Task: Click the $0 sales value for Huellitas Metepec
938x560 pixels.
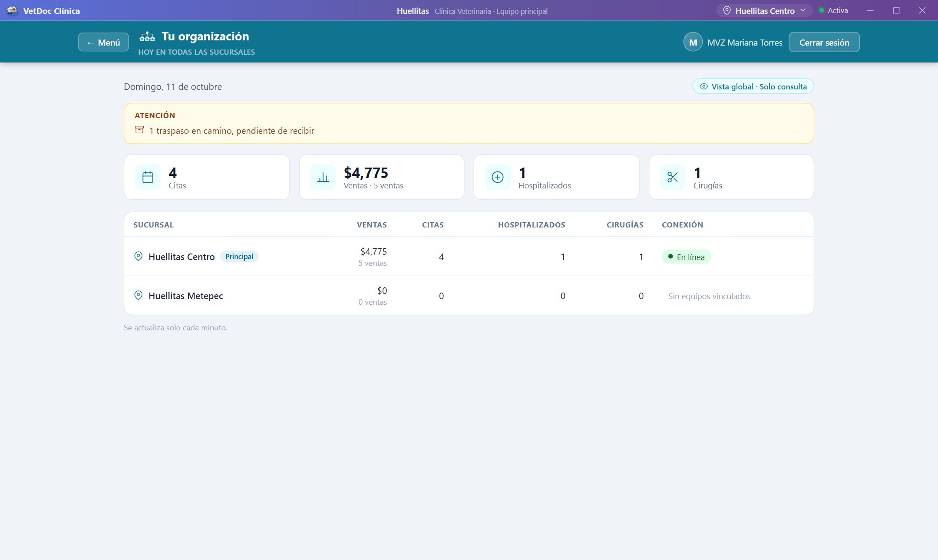Action: click(382, 290)
